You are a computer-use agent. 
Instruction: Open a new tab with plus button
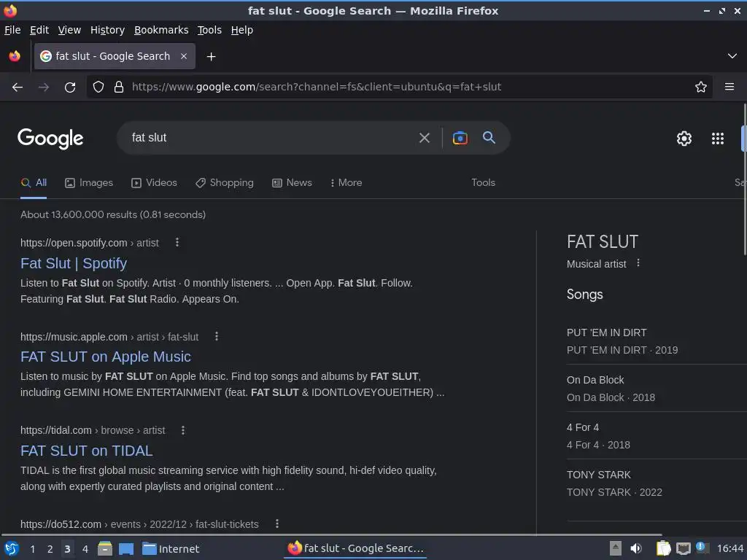[x=211, y=57]
